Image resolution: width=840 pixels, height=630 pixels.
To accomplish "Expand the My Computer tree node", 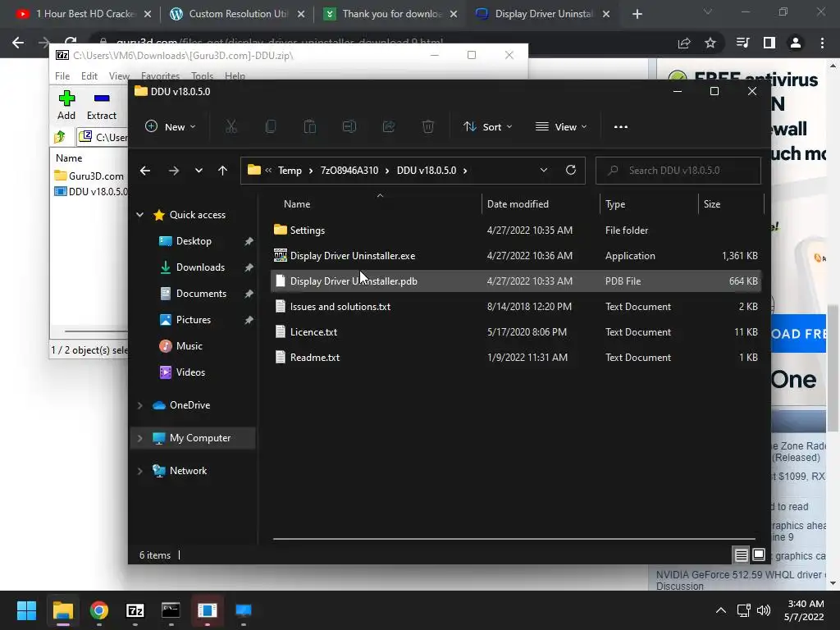I will pos(139,438).
